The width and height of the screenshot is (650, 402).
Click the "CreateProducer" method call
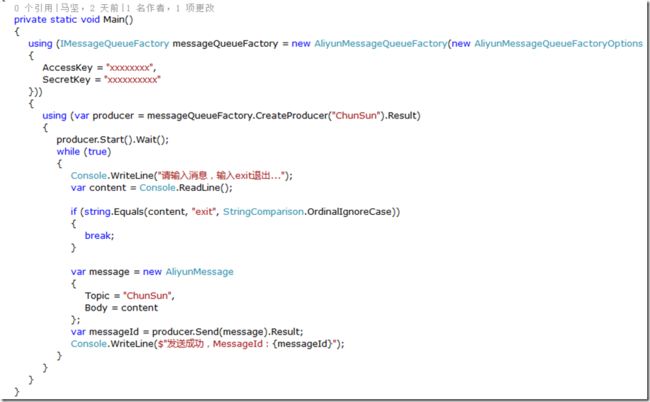pos(291,116)
